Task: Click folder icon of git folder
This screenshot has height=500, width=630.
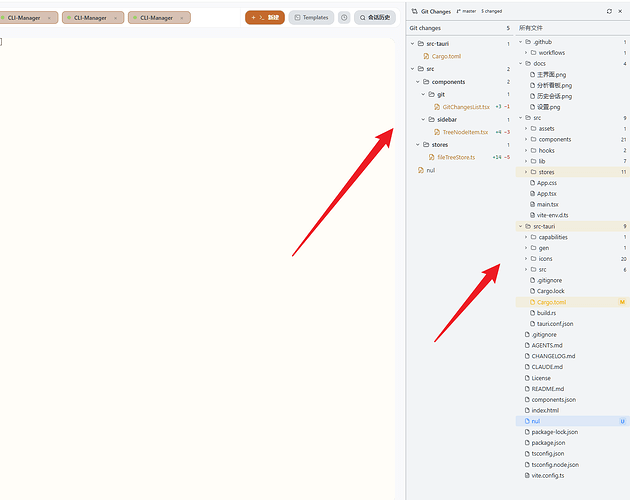Action: point(432,94)
